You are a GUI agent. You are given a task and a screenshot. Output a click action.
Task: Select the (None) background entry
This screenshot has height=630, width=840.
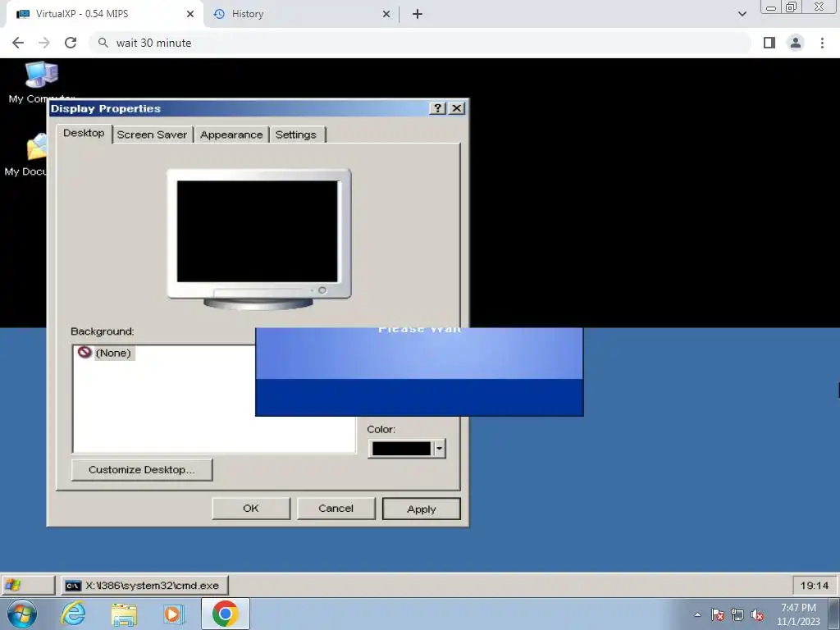click(106, 353)
